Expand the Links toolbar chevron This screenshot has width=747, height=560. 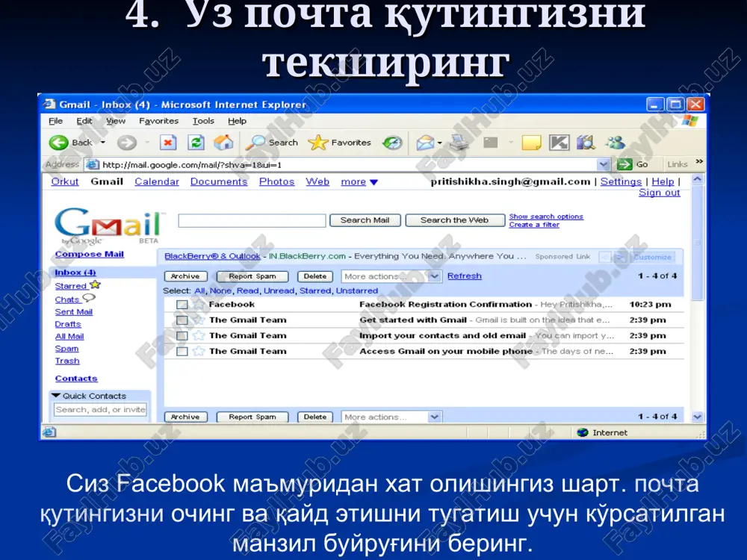point(699,162)
